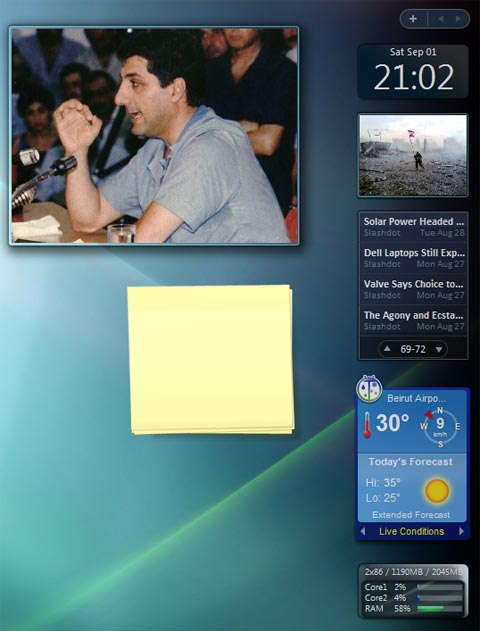Open the clock gadget showing 21:02

tap(413, 71)
